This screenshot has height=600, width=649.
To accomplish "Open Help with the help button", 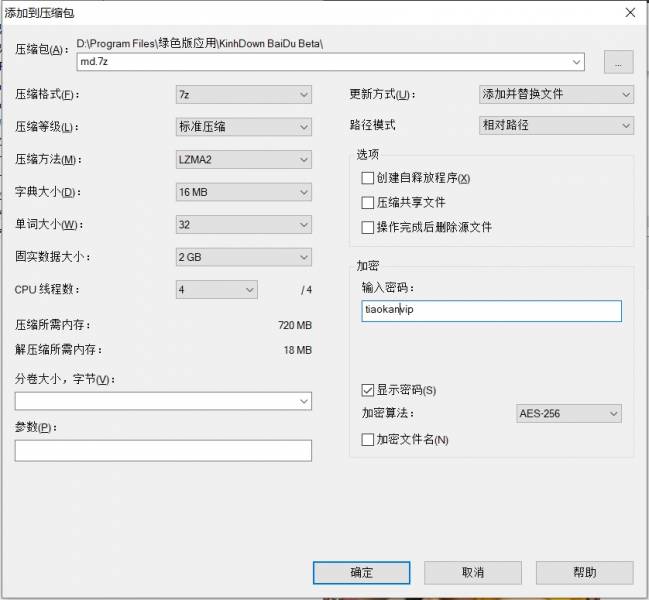I will [585, 572].
